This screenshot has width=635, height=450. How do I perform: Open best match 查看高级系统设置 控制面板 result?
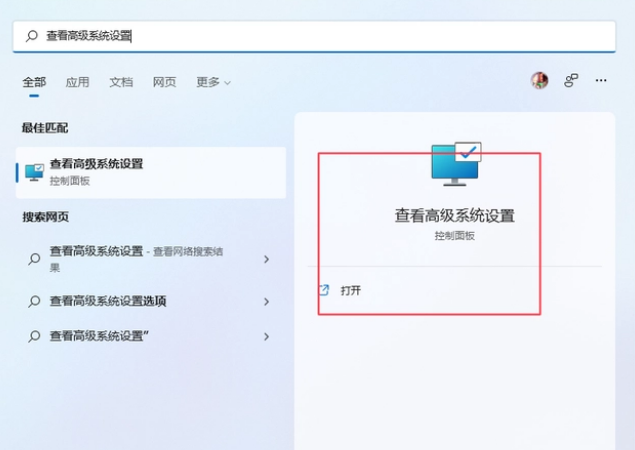pos(151,173)
